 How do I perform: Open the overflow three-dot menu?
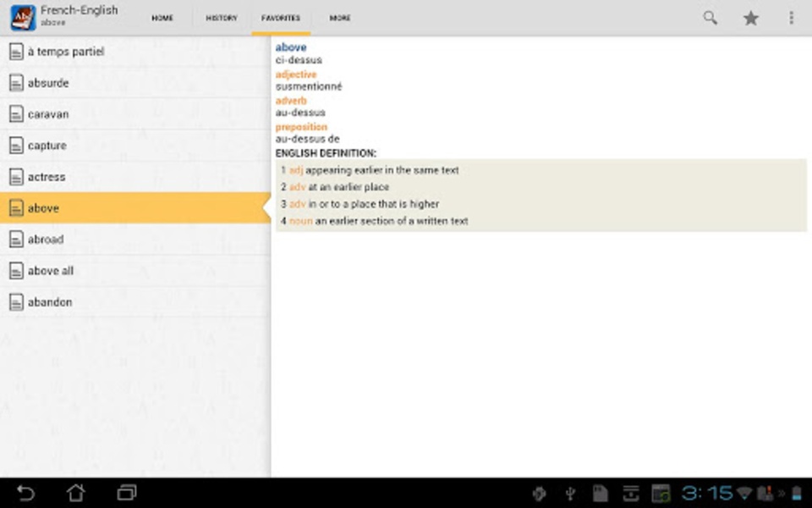tap(791, 18)
